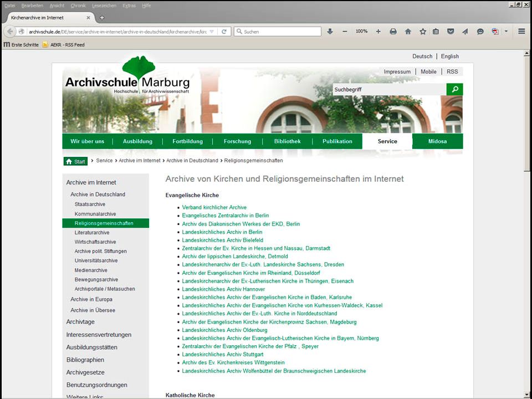
Task: Close the Kirchenarchive im Internet tab
Action: click(x=88, y=18)
